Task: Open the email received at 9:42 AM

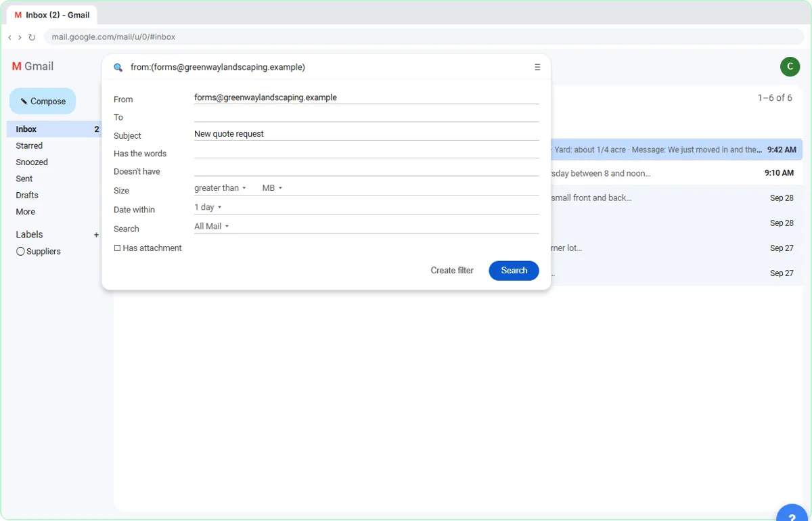Action: point(677,150)
